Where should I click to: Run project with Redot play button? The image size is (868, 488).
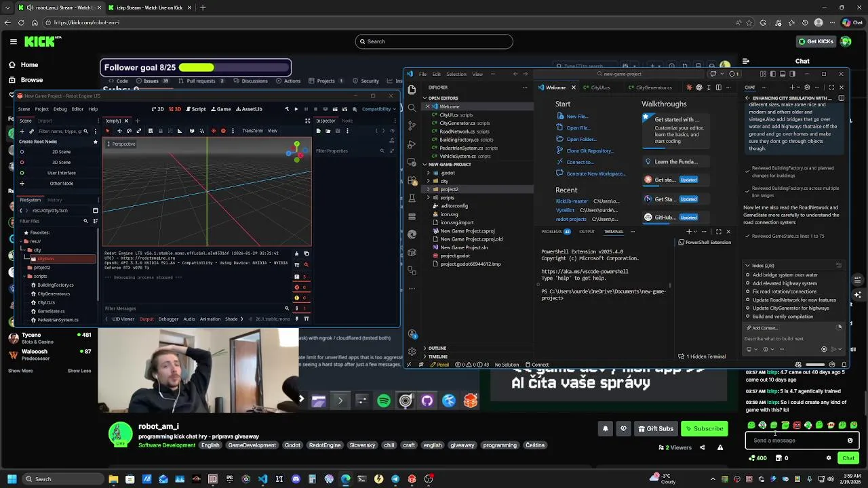pos(296,109)
